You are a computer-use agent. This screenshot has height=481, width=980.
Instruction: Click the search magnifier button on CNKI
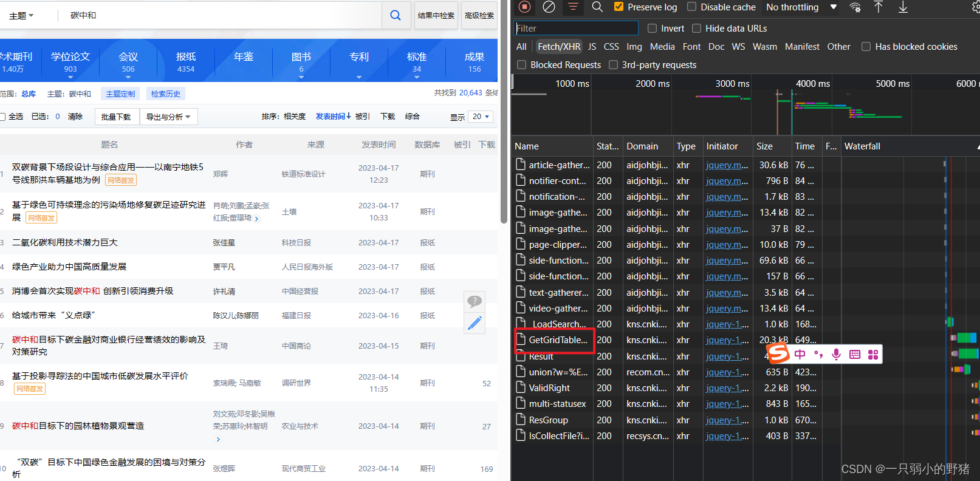(396, 15)
